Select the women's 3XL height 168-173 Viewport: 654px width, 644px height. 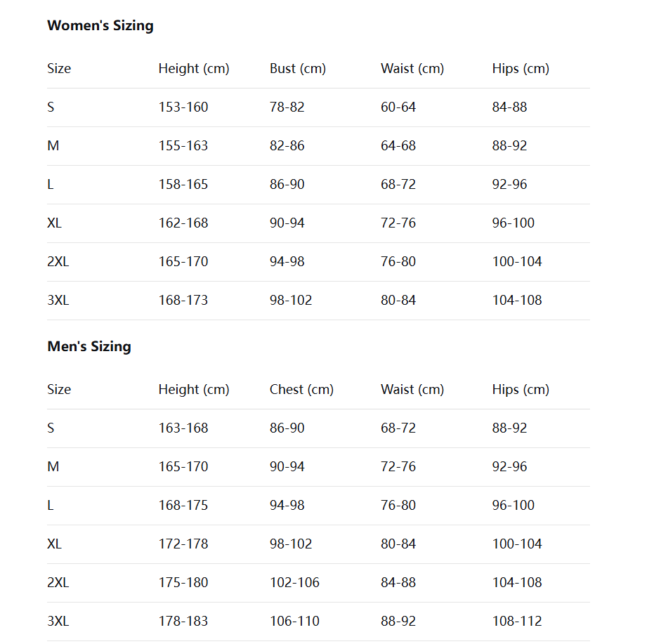click(x=183, y=301)
